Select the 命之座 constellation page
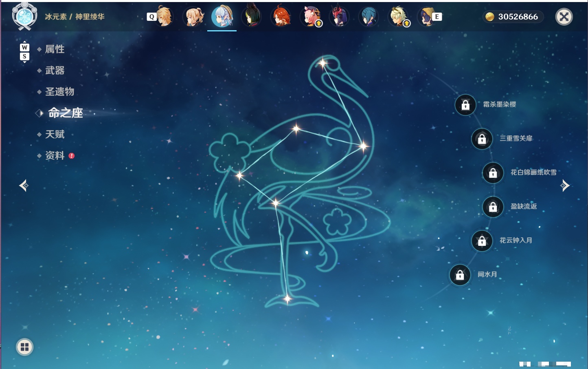588x369 pixels. point(66,113)
